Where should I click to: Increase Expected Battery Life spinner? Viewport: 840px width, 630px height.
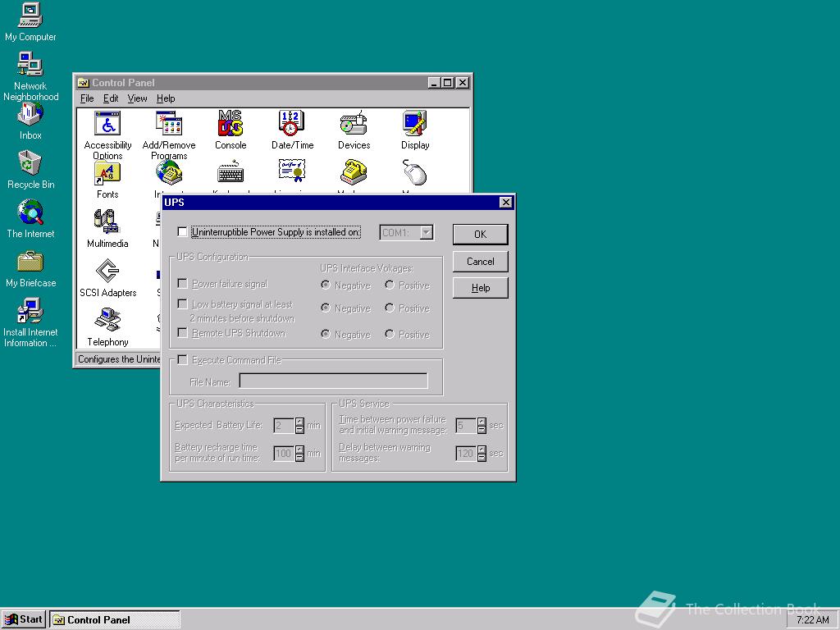(299, 422)
